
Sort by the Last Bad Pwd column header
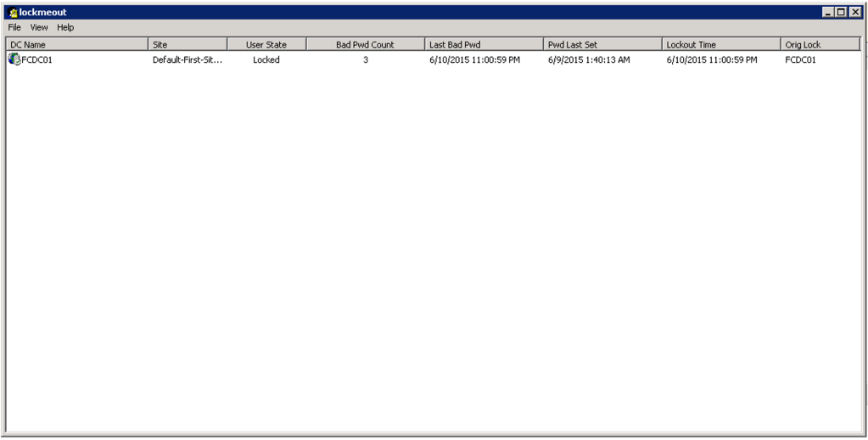[x=484, y=44]
